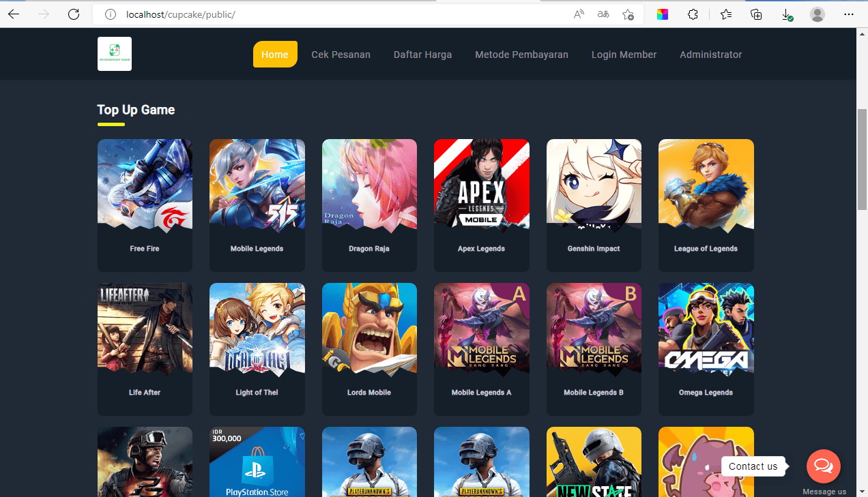868x497 pixels.
Task: Open the Life After game card
Action: coord(145,349)
